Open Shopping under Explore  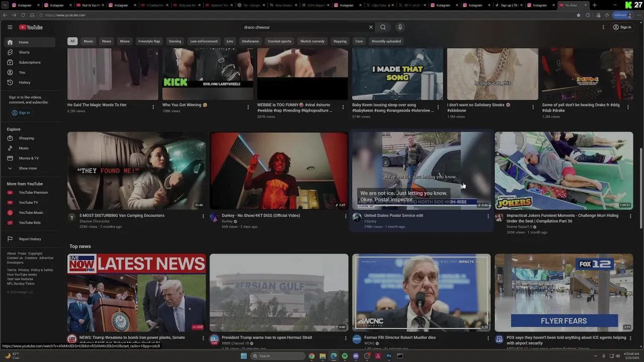(30, 138)
